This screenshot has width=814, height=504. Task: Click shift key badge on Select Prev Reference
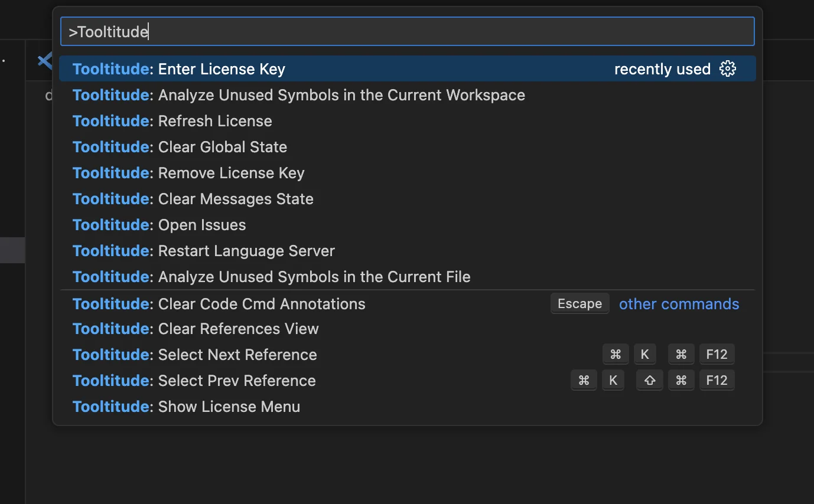coord(649,380)
